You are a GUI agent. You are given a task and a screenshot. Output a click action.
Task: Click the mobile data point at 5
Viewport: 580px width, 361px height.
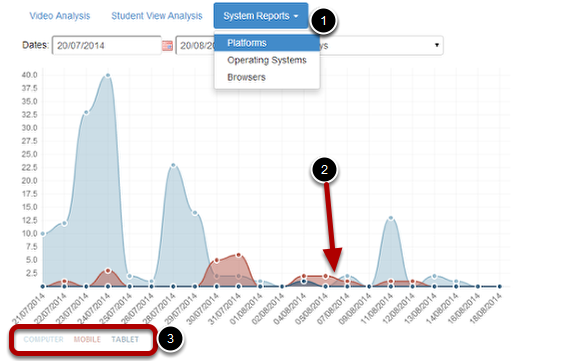click(217, 260)
